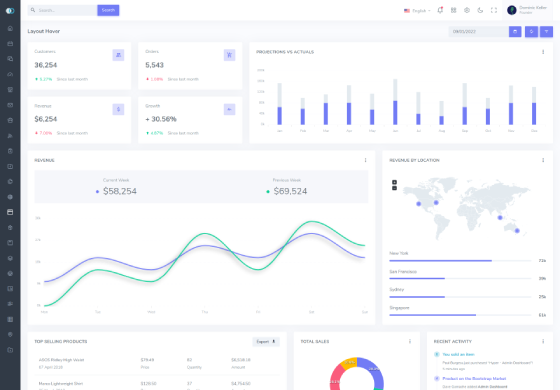Open Revenue by Location three-dot menu
The image size is (560, 390).
(x=543, y=160)
